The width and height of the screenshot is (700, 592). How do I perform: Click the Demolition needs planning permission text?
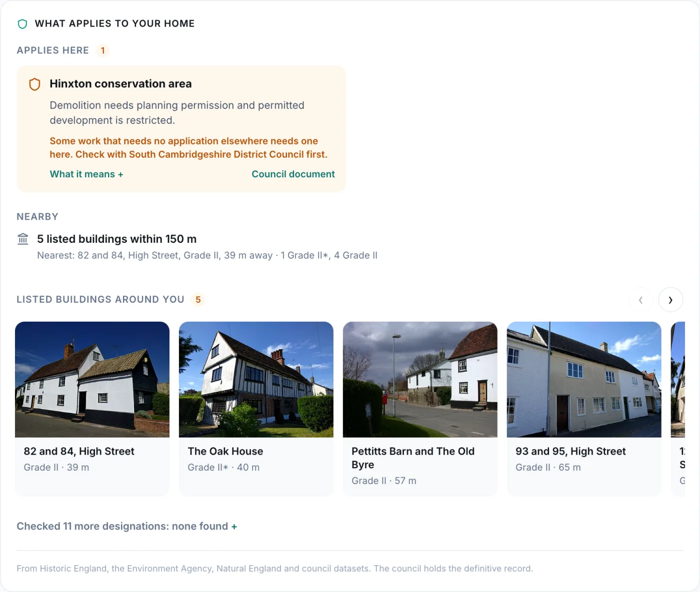click(177, 113)
